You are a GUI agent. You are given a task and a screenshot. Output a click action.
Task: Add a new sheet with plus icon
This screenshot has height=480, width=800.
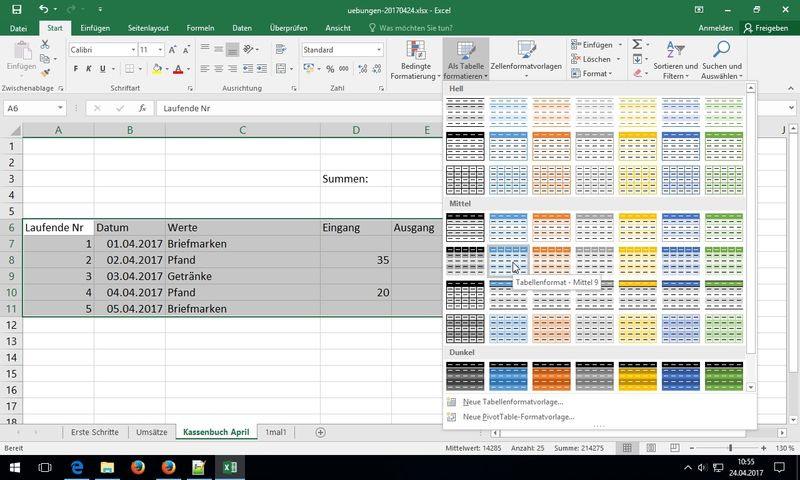321,432
